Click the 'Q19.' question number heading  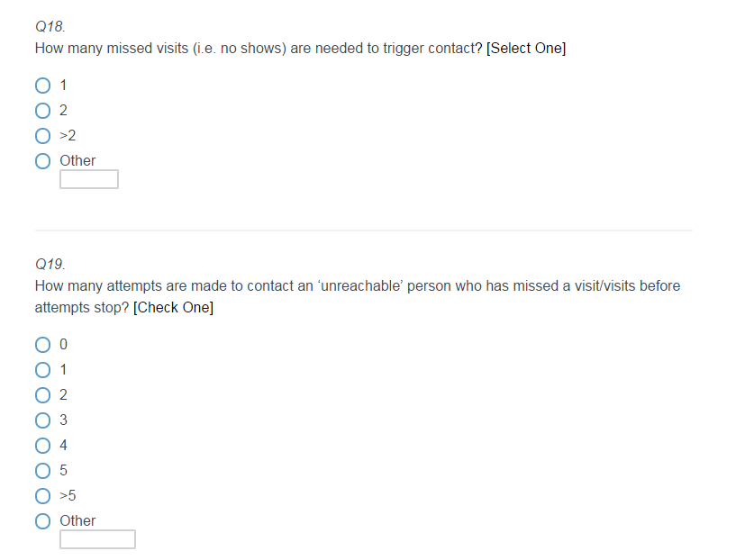pos(50,265)
